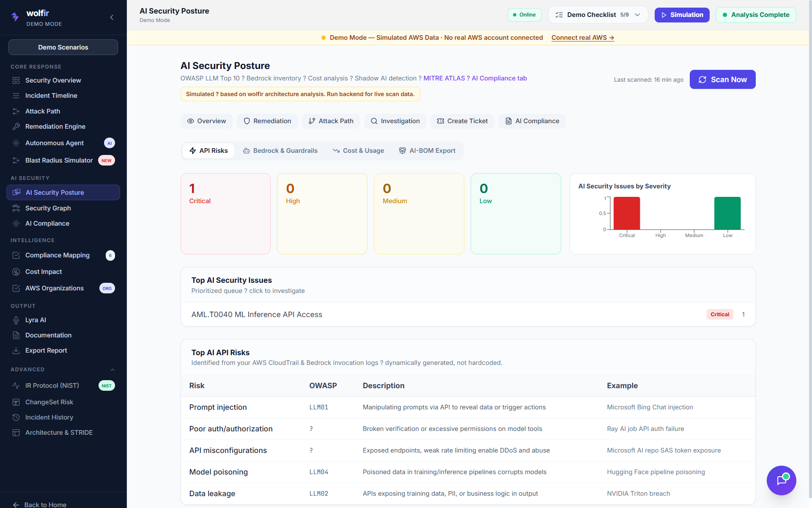Click the Lyra AI microphone icon
Image resolution: width=812 pixels, height=508 pixels.
click(x=16, y=320)
